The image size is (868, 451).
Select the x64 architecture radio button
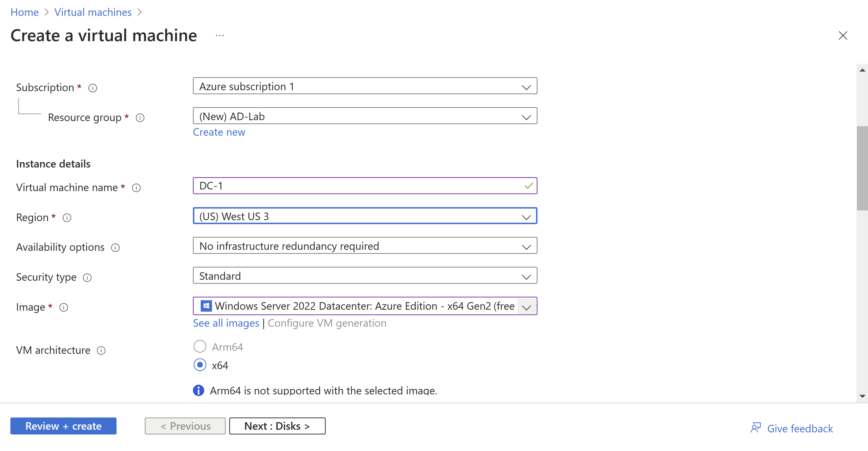[200, 364]
